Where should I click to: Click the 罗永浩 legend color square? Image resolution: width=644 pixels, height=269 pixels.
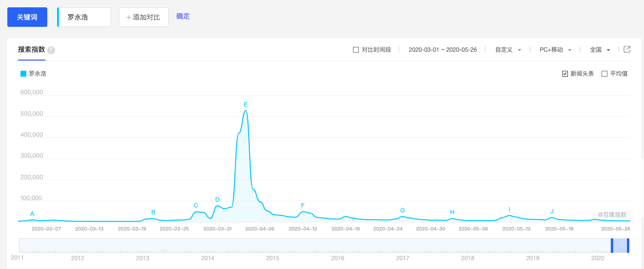[x=23, y=74]
